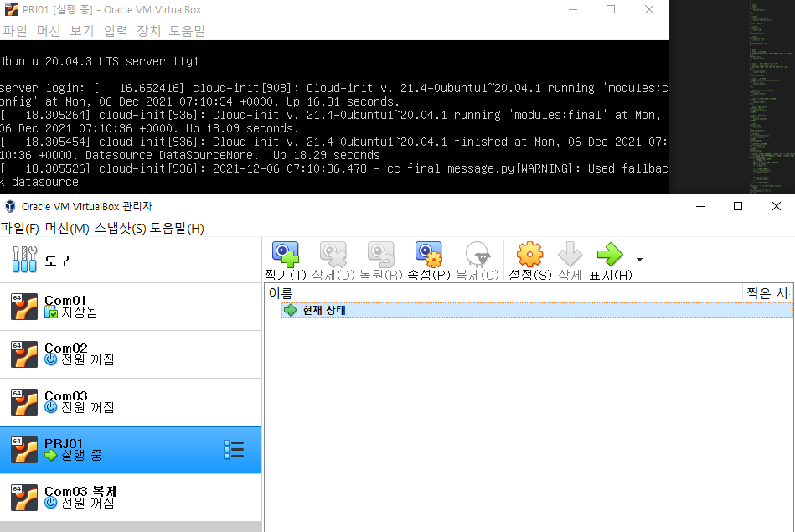Open the Manager 파일(F) menu
Viewport: 795px width, 532px height.
coord(20,228)
